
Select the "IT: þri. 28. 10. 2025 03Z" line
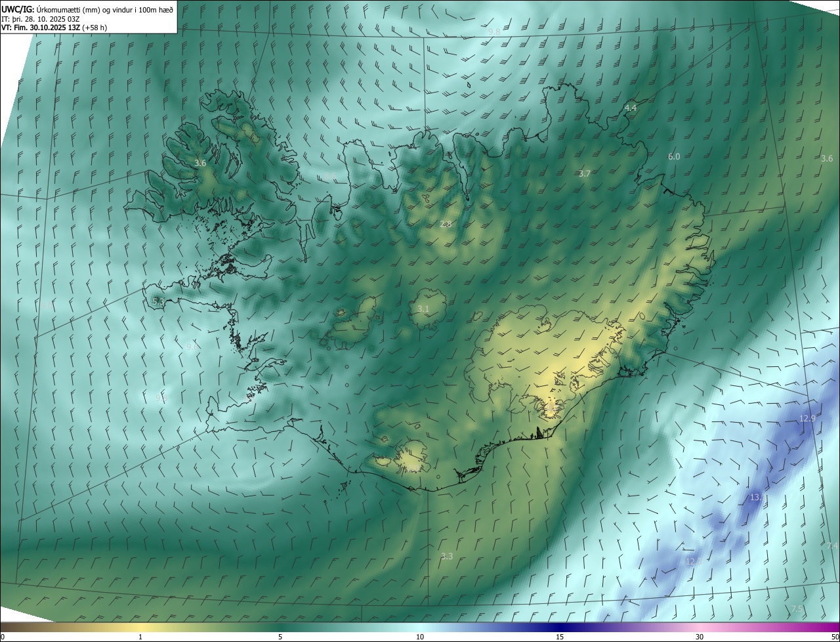click(x=41, y=18)
